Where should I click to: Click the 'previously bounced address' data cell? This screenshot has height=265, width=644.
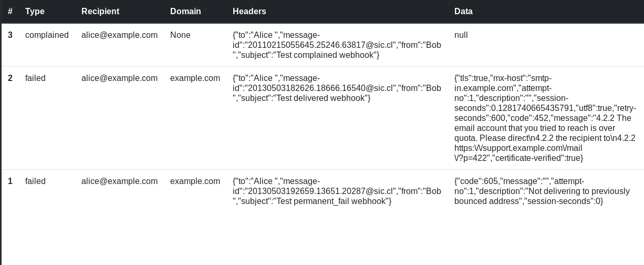(542, 191)
